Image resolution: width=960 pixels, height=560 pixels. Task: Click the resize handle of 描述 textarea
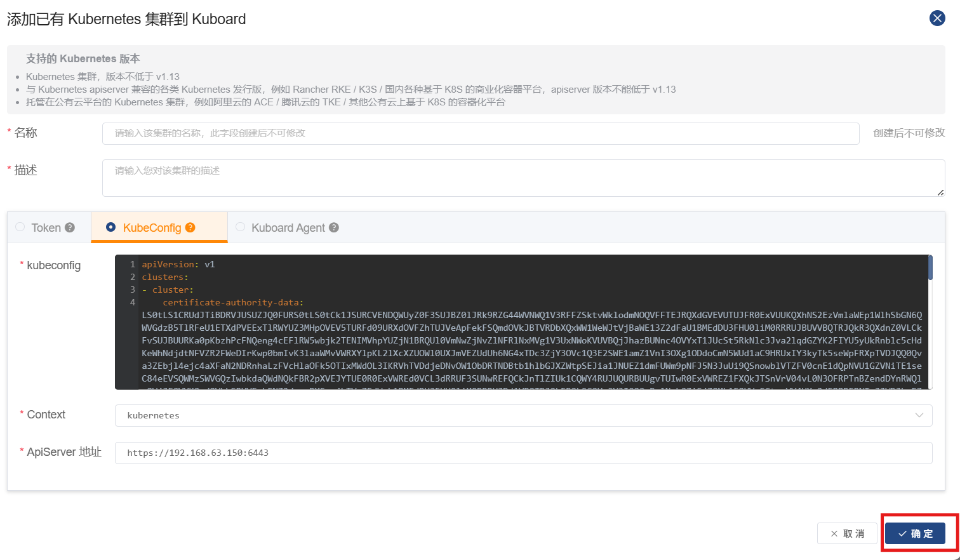coord(940,192)
